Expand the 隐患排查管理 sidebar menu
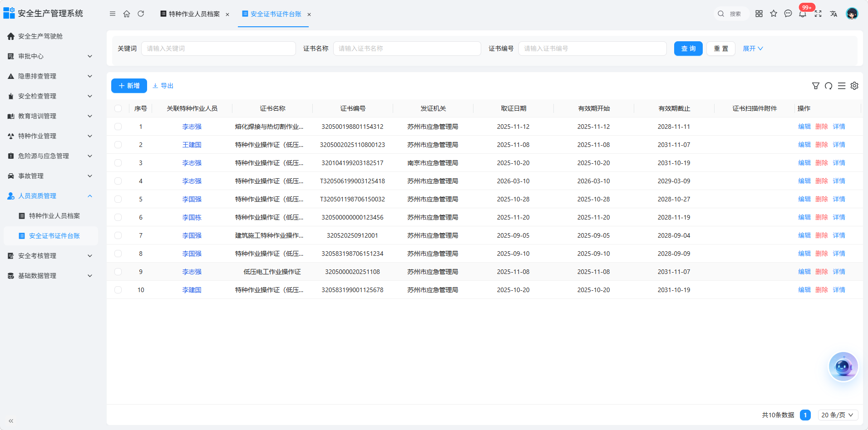The height and width of the screenshot is (430, 868). (x=50, y=76)
